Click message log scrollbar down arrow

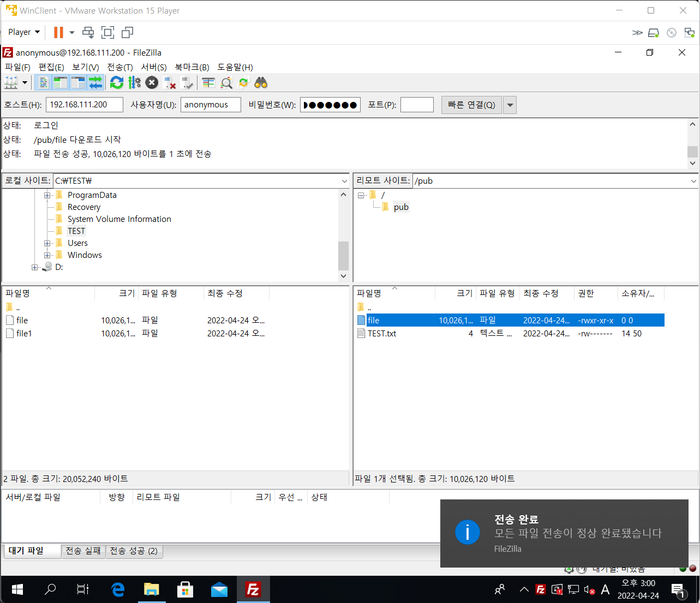693,163
